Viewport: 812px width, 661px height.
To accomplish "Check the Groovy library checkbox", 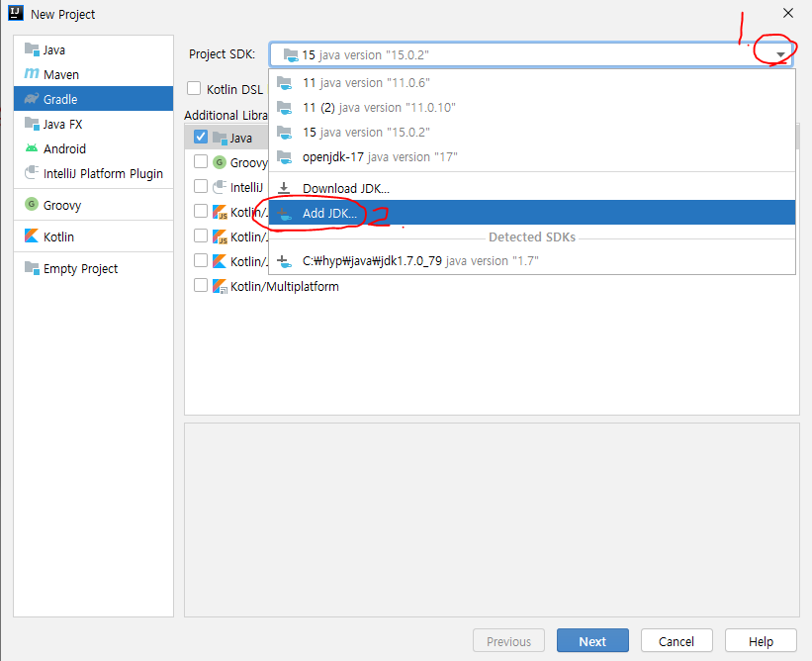I will (x=201, y=161).
